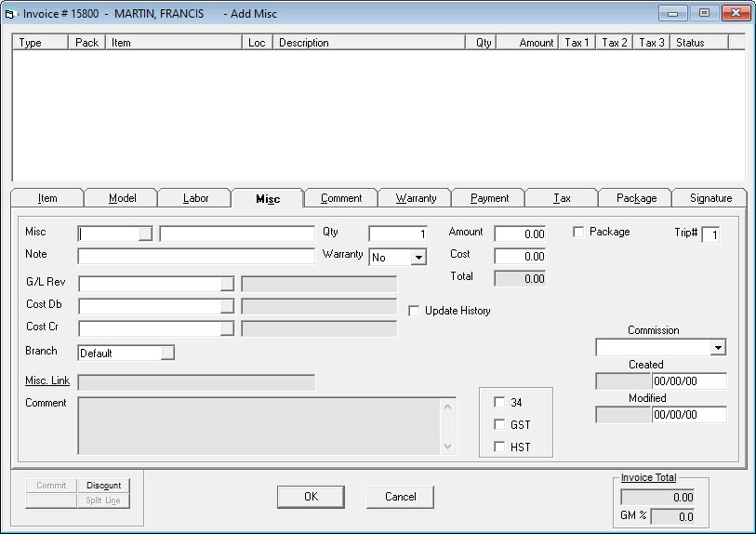Click the Split Line button
Screen dimensions: 756x534
coord(103,501)
